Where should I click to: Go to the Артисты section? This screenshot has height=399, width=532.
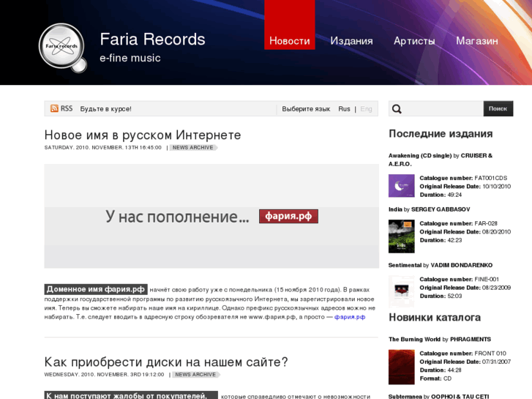(x=414, y=41)
